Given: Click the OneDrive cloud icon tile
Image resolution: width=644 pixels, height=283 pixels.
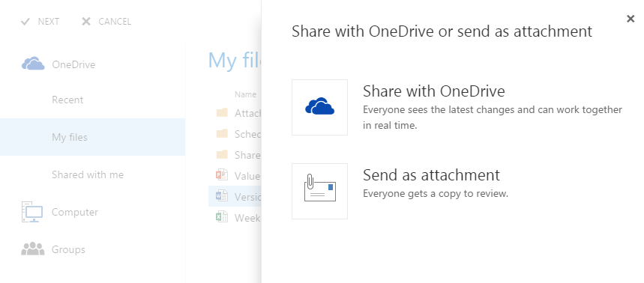Looking at the screenshot, I should click(319, 108).
